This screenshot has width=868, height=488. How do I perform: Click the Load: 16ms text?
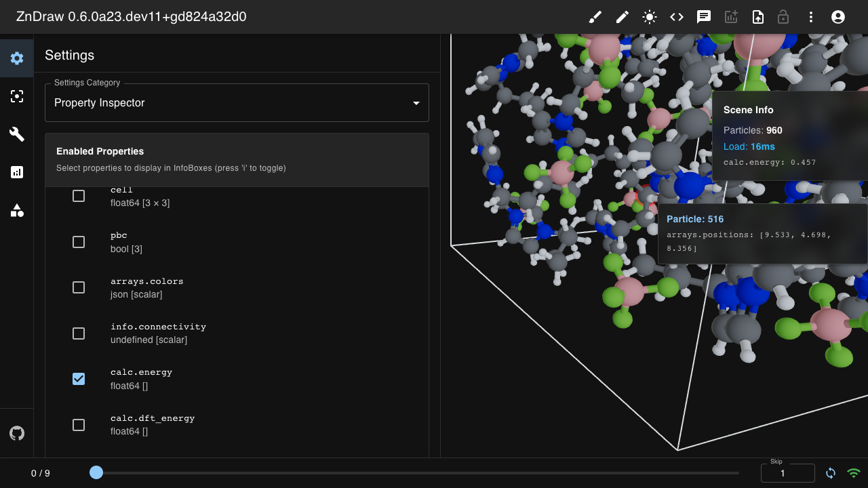click(749, 146)
